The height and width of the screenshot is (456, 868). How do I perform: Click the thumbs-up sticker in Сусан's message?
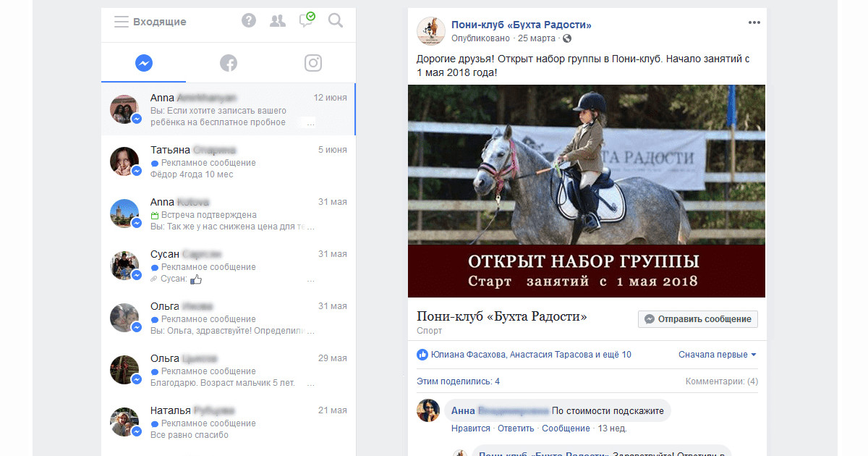point(195,279)
